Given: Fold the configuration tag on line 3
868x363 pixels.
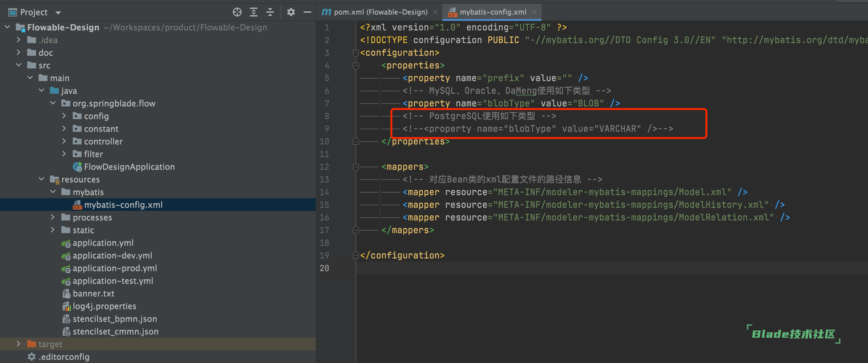Looking at the screenshot, I should click(356, 53).
